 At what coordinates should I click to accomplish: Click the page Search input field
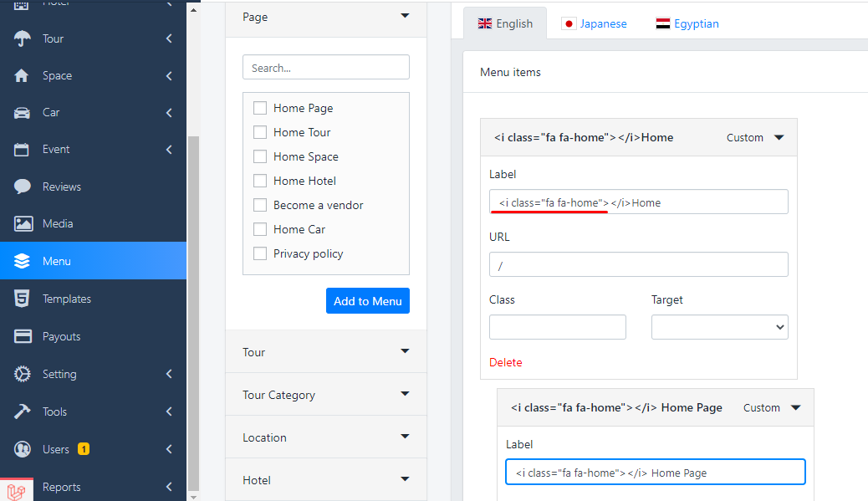(x=325, y=68)
